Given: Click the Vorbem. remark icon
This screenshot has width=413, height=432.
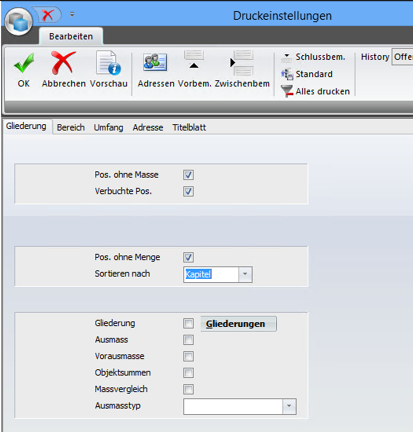Looking at the screenshot, I should pyautogui.click(x=194, y=60).
